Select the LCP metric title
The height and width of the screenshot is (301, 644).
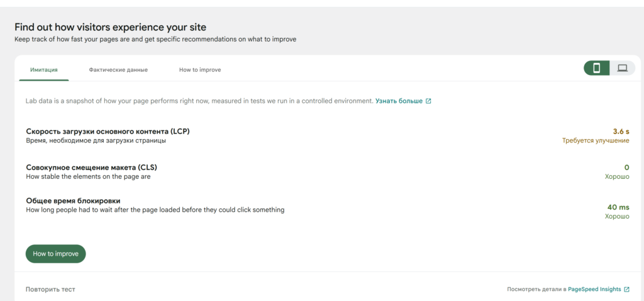coord(108,132)
